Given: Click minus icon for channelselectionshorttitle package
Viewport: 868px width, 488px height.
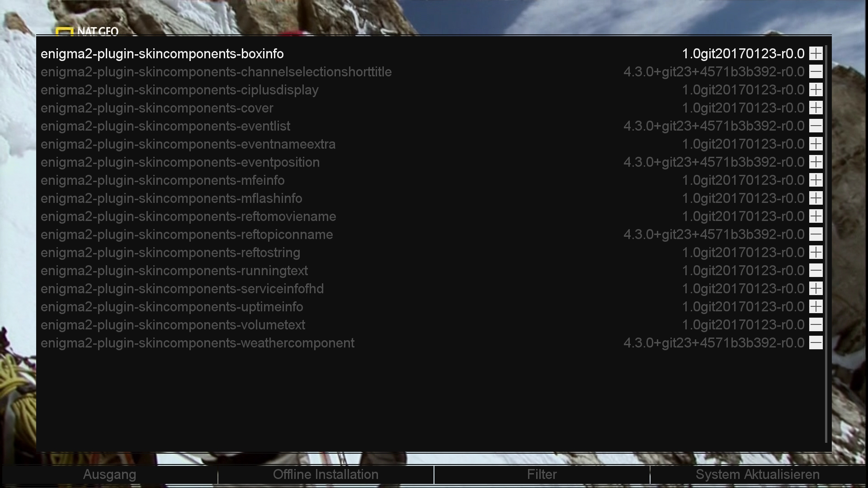Looking at the screenshot, I should point(816,72).
